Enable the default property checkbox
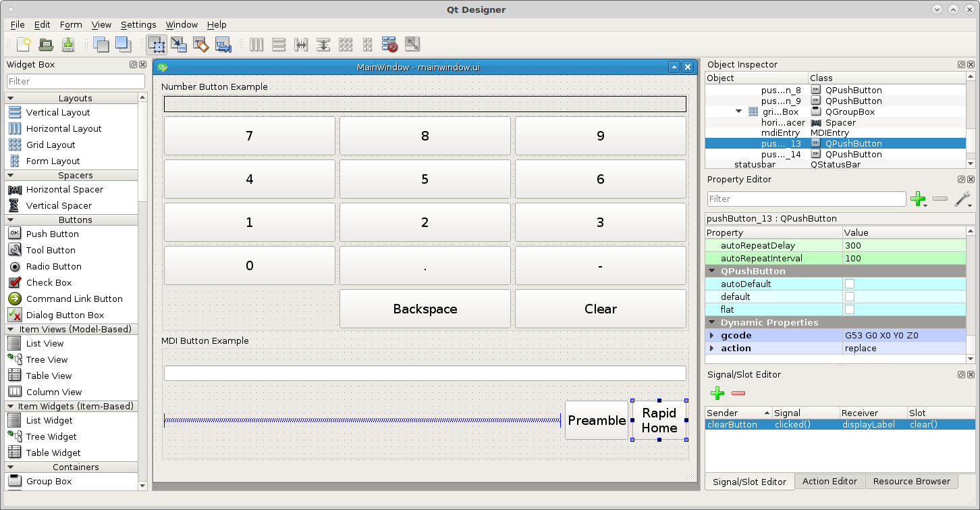This screenshot has width=980, height=510. pyautogui.click(x=850, y=297)
